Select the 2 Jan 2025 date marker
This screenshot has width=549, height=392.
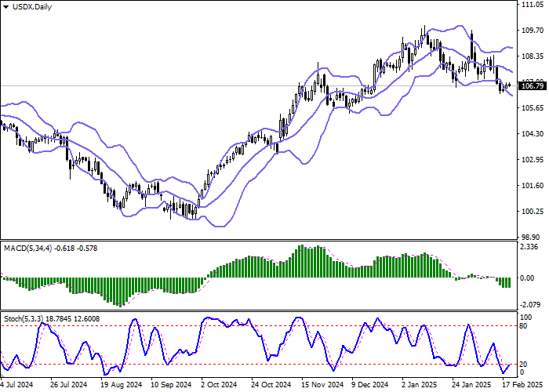coord(420,385)
